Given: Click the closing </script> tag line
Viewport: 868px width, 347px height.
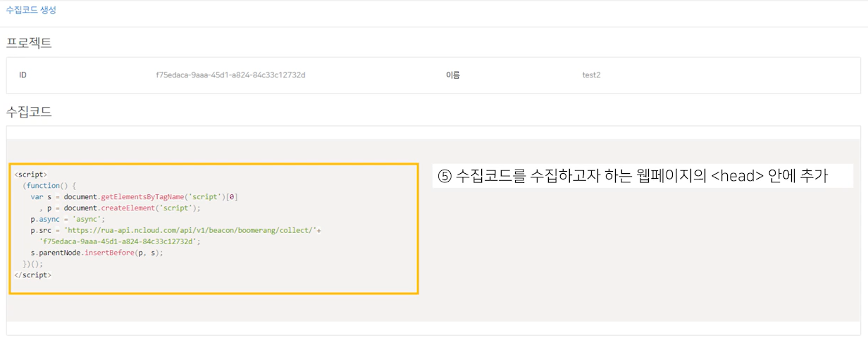Looking at the screenshot, I should pyautogui.click(x=32, y=275).
